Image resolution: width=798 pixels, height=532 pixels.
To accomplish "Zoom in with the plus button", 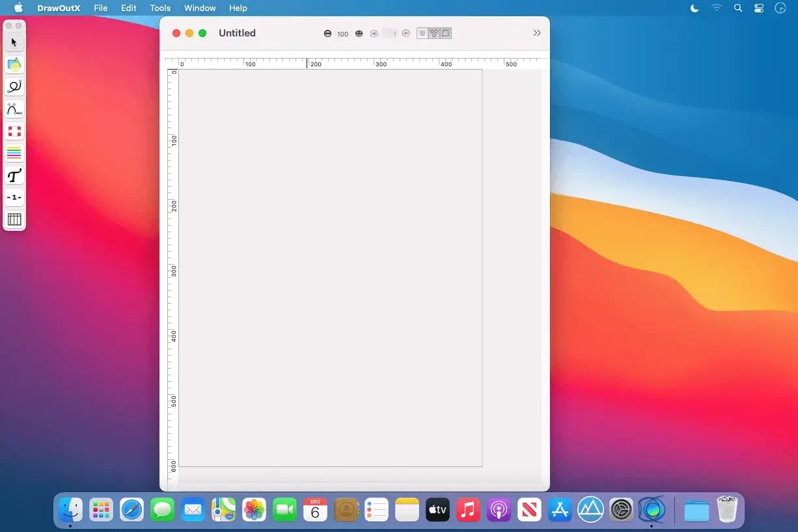I will coord(359,34).
